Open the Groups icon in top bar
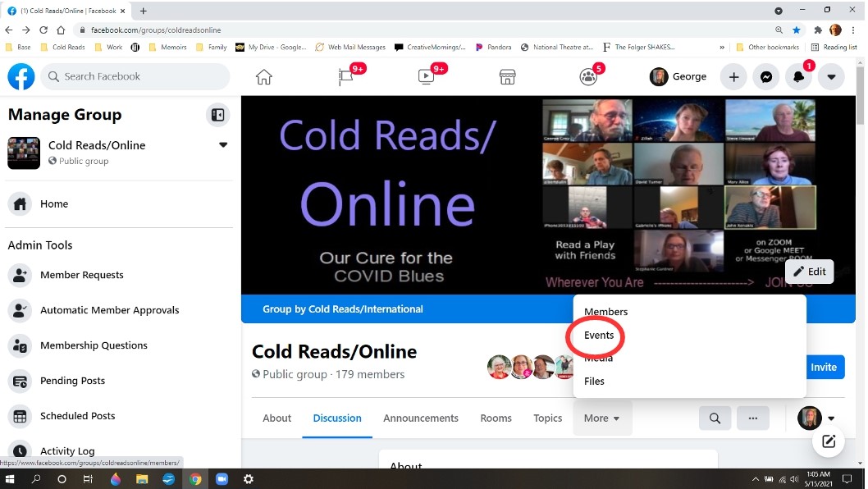This screenshot has width=868, height=489. [x=588, y=77]
